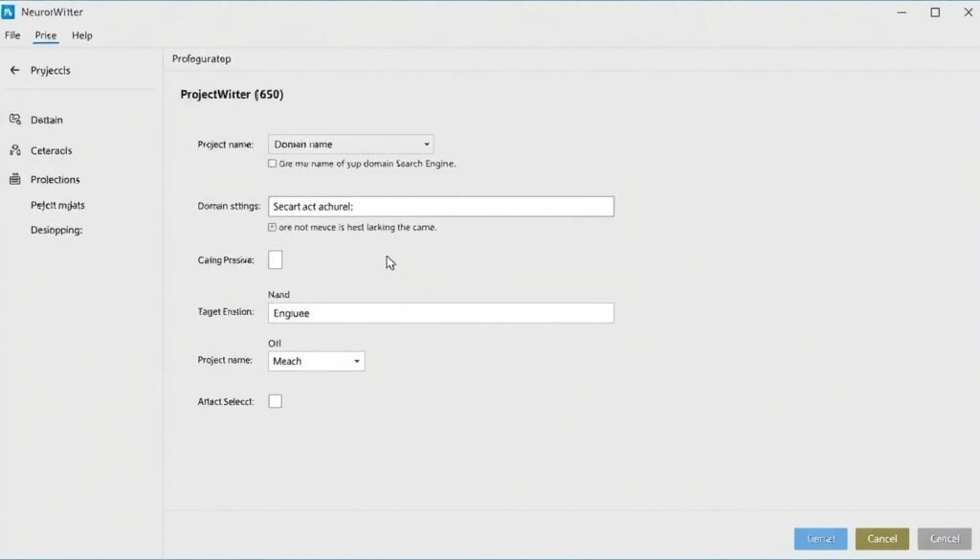Viewport: 980px width, 560px height.
Task: Open the Prise menu
Action: [44, 35]
